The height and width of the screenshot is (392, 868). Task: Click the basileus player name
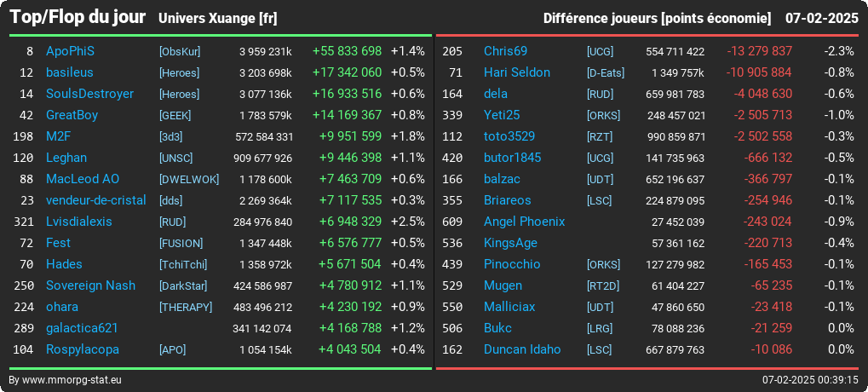(x=70, y=72)
